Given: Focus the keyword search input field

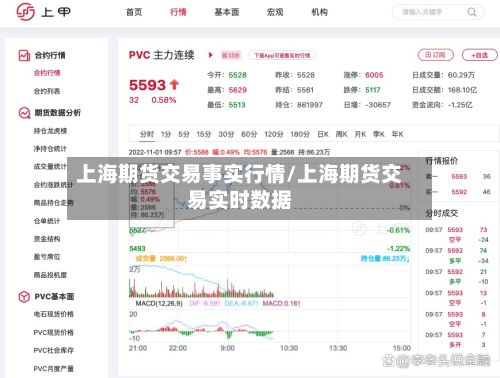Looking at the screenshot, I should 438,12.
